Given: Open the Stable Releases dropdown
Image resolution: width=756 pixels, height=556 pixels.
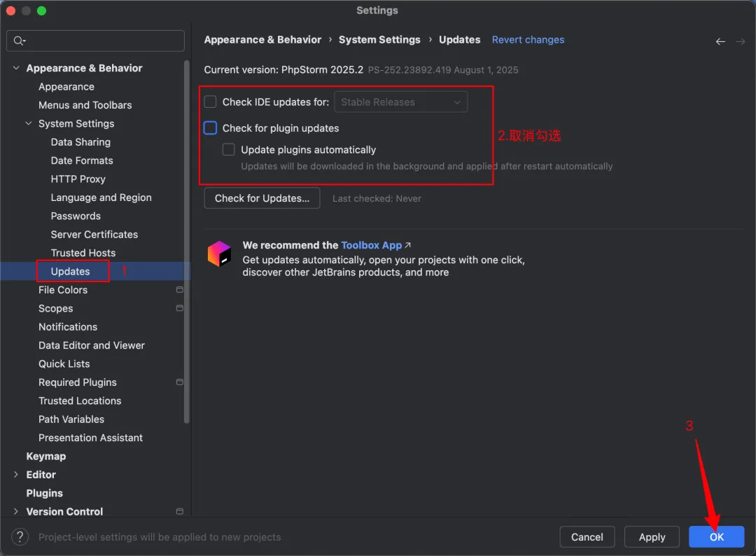Looking at the screenshot, I should click(x=400, y=102).
